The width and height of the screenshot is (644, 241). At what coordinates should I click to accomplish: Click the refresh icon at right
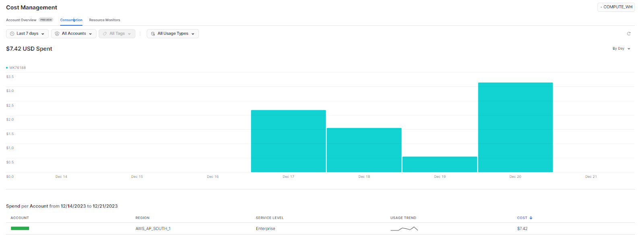click(629, 34)
